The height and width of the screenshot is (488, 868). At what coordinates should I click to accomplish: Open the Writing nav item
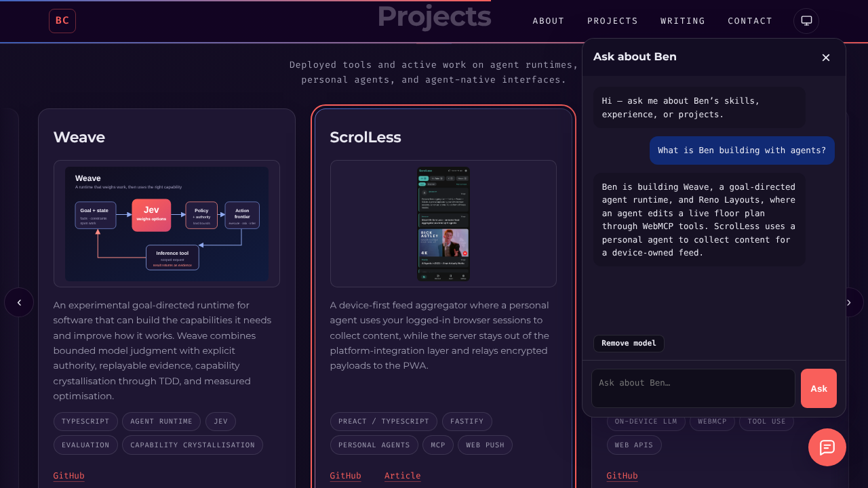point(683,21)
